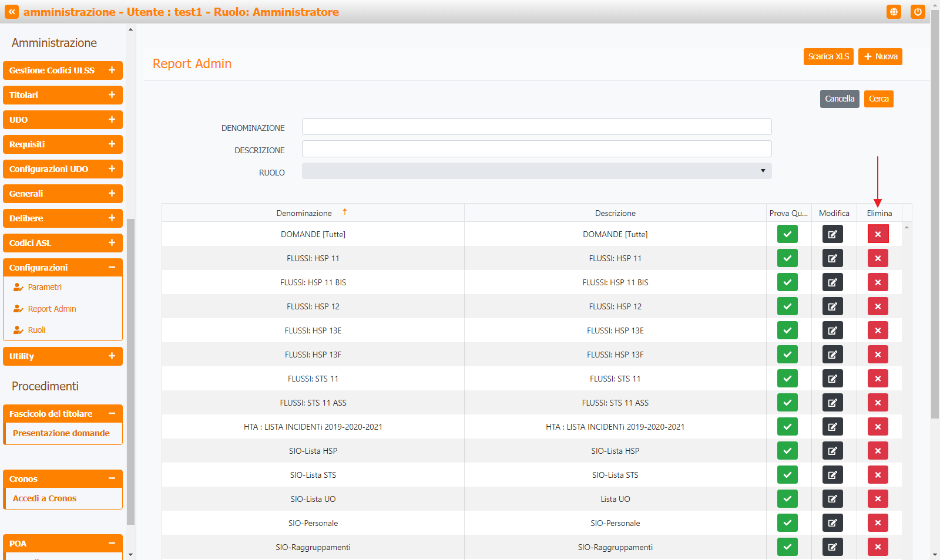940x560 pixels.
Task: Sort by the Denominazione column header
Action: (x=304, y=213)
